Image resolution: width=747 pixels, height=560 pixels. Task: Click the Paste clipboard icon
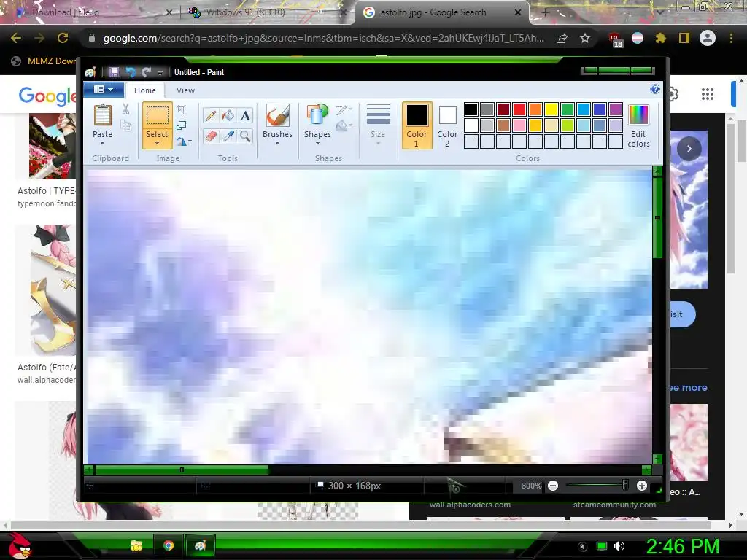click(102, 116)
